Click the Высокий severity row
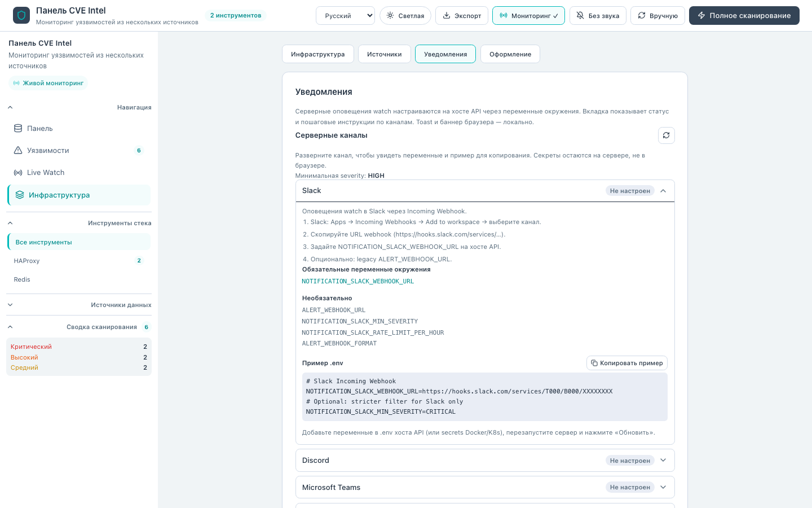 (79, 357)
